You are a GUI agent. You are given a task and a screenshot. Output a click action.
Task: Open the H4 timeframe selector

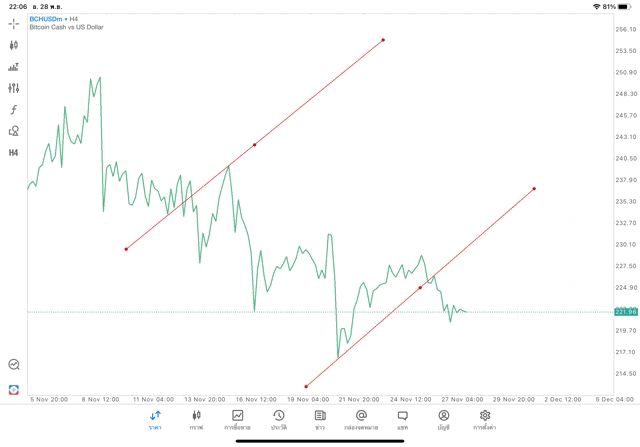pyautogui.click(x=14, y=153)
